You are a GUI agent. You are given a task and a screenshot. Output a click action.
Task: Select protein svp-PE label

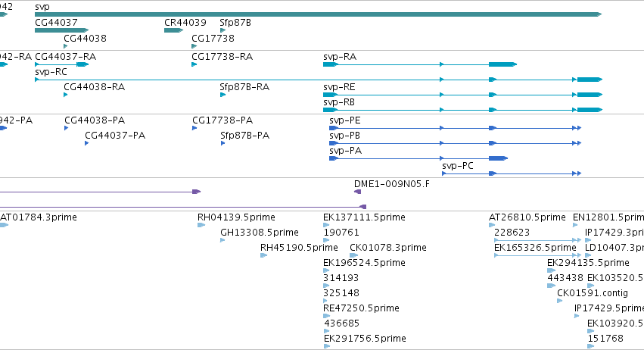345,120
